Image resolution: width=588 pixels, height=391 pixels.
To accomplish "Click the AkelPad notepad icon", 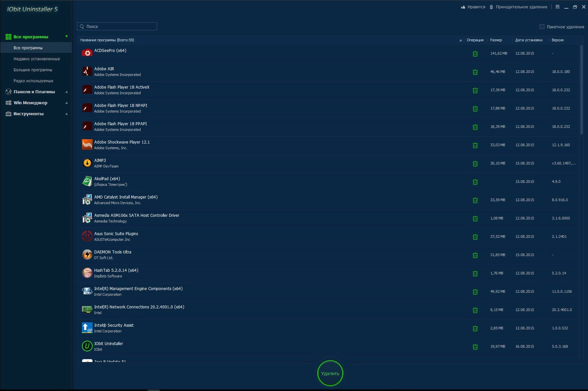I will pyautogui.click(x=87, y=181).
